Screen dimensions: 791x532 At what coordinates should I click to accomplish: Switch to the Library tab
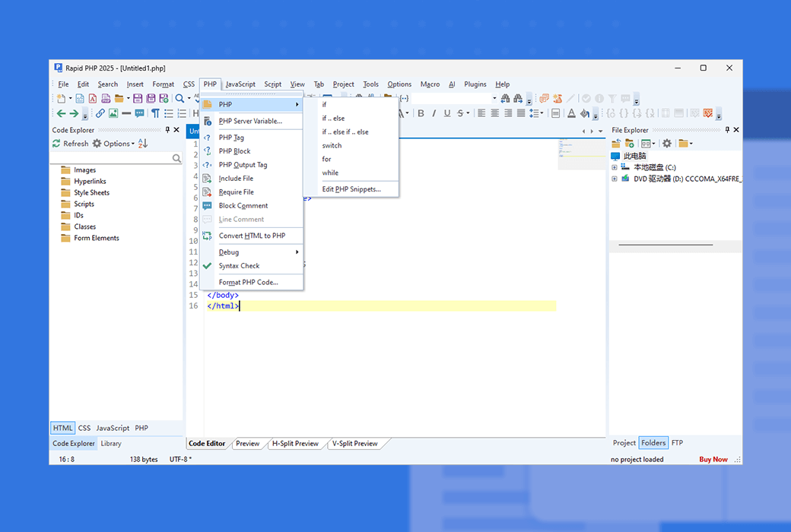point(111,444)
